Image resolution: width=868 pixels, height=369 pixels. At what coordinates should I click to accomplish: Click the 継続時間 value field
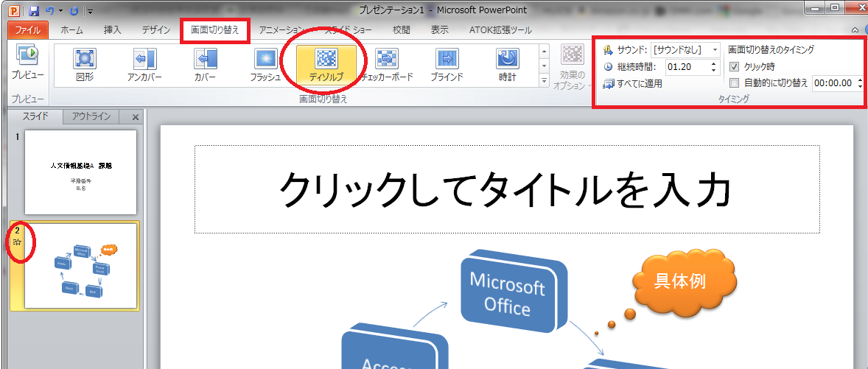[686, 67]
